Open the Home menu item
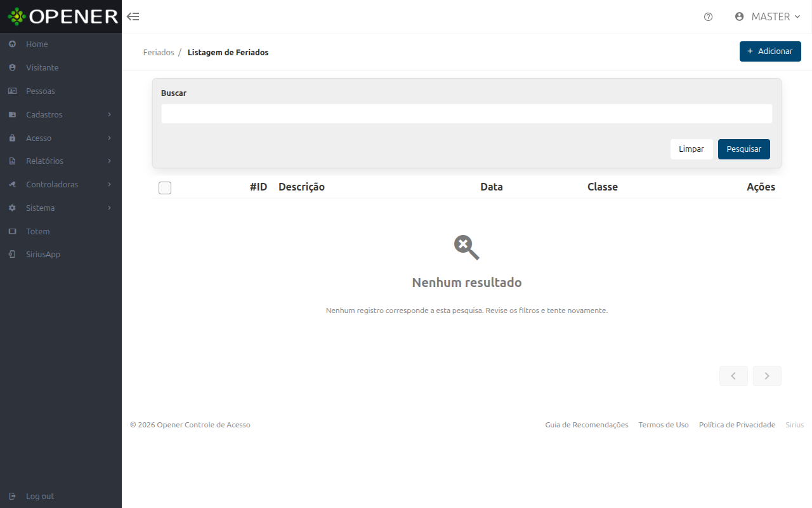 (x=61, y=44)
